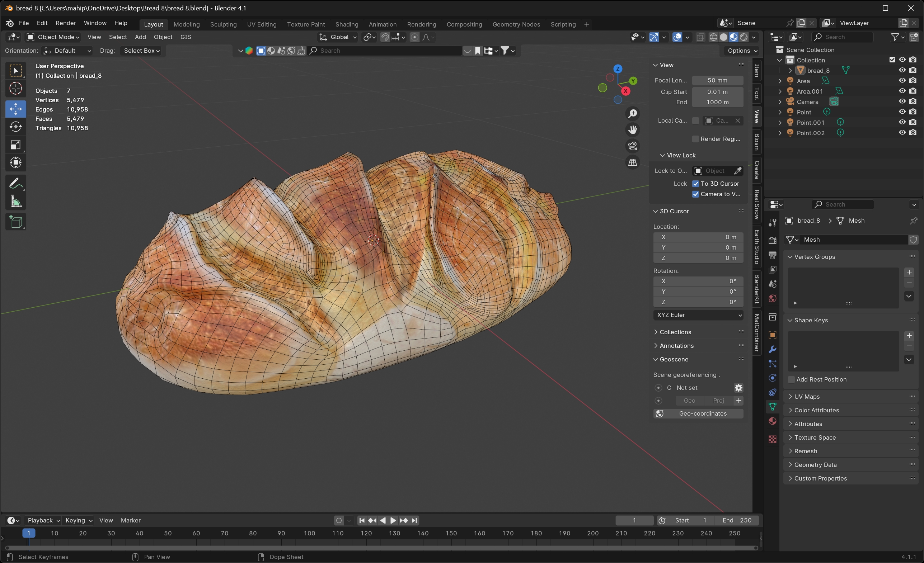
Task: Select the Measure ruler tool
Action: coord(15,202)
